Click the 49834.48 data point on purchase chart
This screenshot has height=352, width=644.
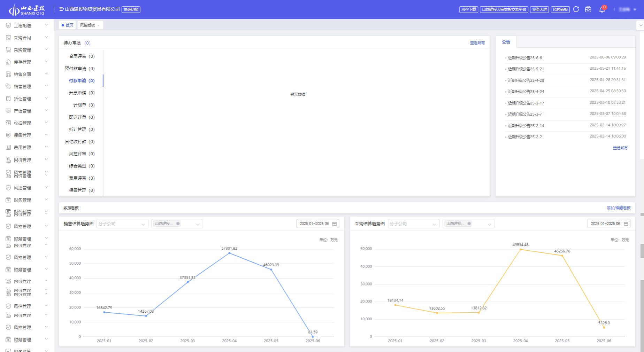pyautogui.click(x=521, y=249)
